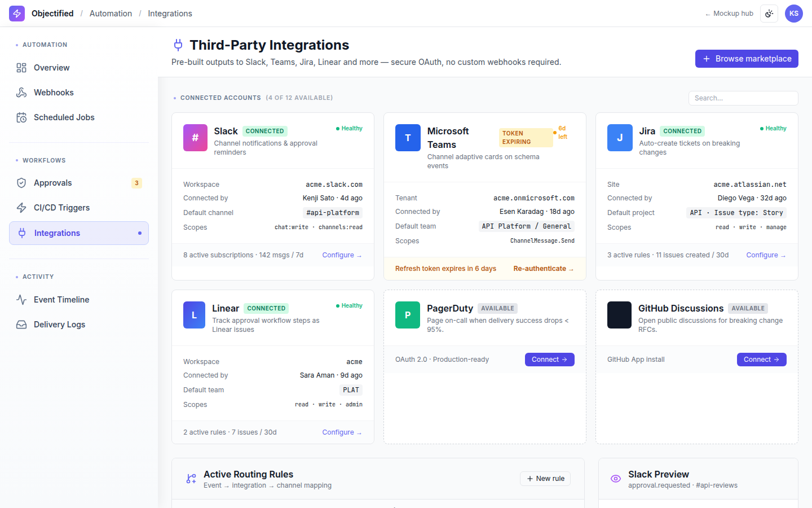Click GitHub Discussions AVAILABLE badge
The image size is (812, 508).
click(x=748, y=308)
